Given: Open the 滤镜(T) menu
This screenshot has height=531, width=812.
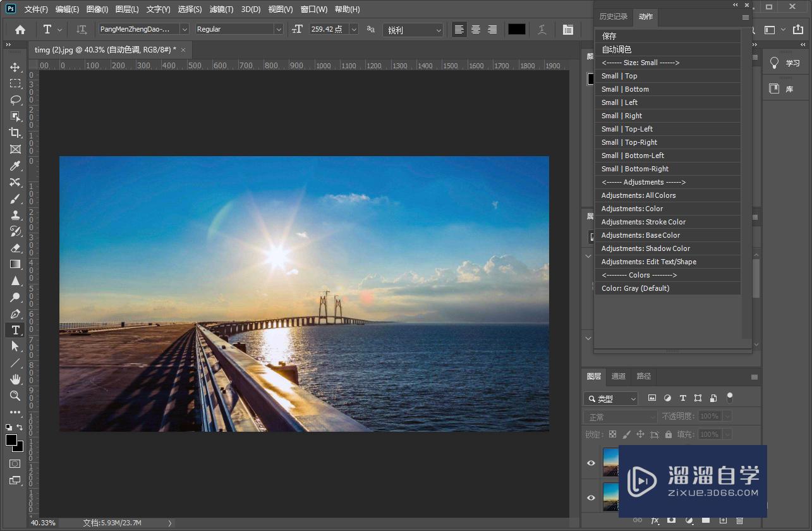Looking at the screenshot, I should tap(221, 9).
